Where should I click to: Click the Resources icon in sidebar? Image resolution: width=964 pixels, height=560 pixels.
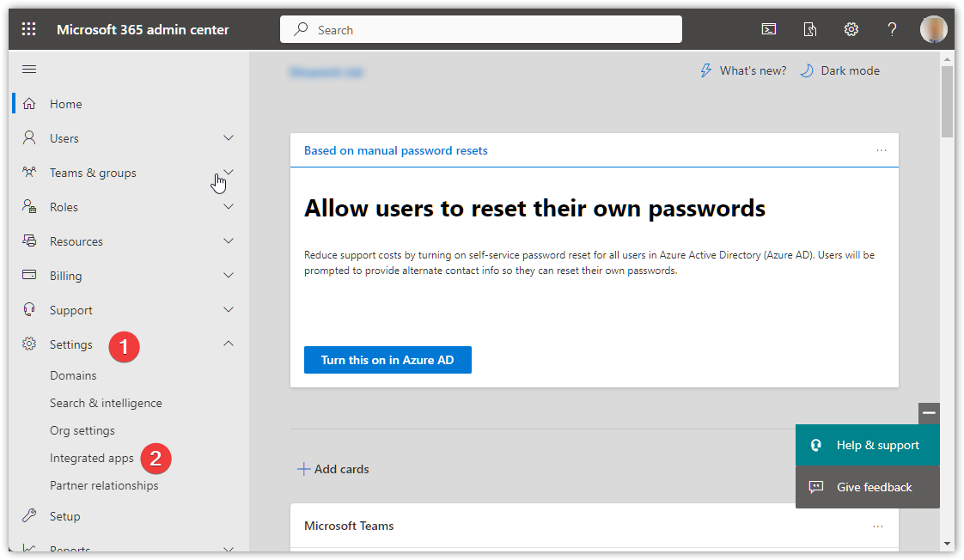(x=29, y=241)
